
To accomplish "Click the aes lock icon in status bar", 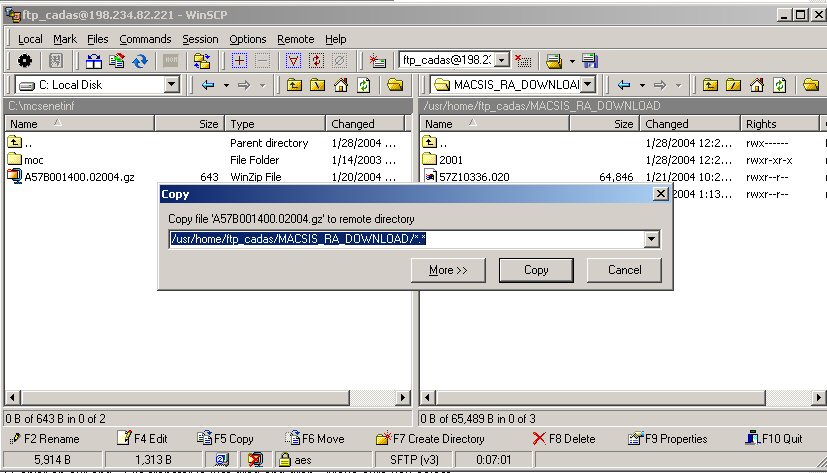I will pos(285,460).
